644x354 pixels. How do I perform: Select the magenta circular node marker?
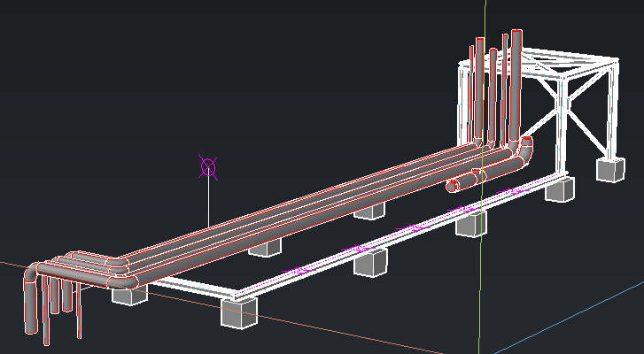coord(208,165)
